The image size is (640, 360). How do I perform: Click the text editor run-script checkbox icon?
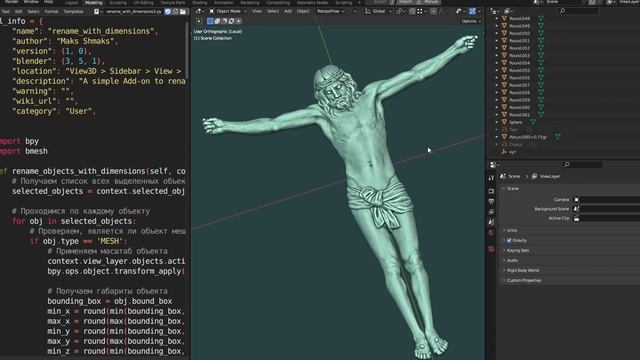pyautogui.click(x=167, y=11)
